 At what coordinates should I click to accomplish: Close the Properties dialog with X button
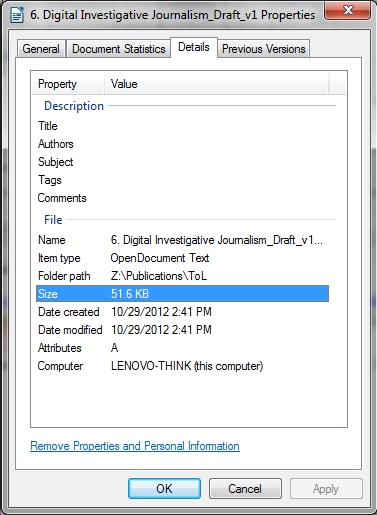click(347, 10)
